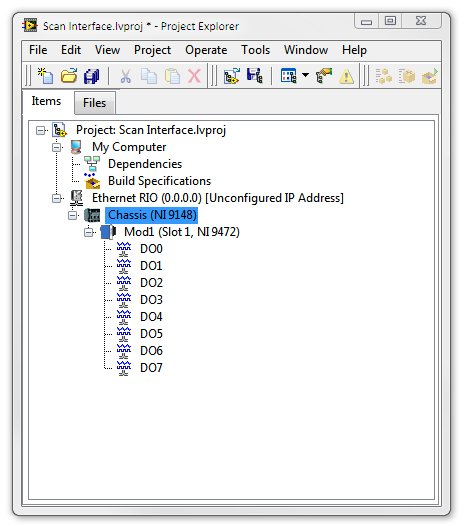Select Project: Scan Interface.lvproj label

click(x=151, y=130)
